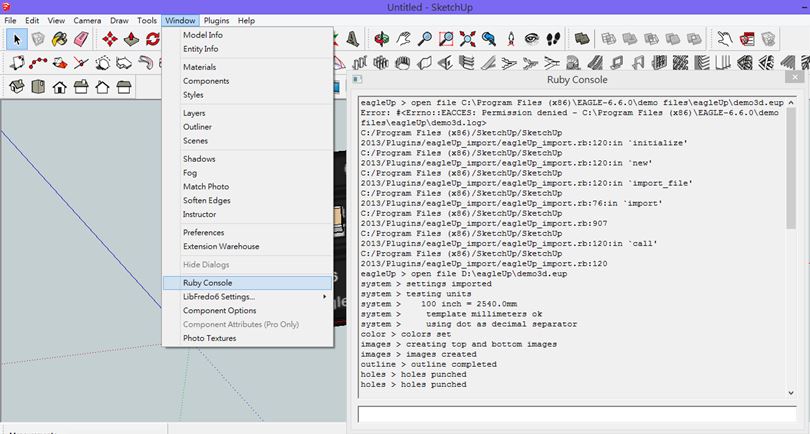Select the Walk footprints tool

point(553,39)
